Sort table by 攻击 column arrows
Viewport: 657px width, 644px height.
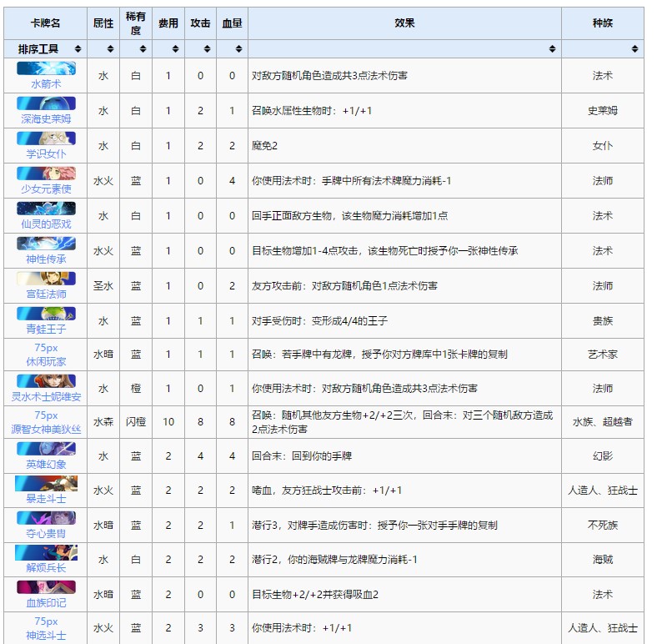(x=207, y=49)
